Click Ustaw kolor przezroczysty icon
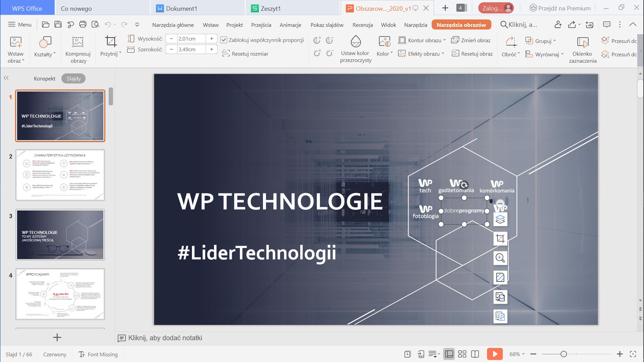Image resolution: width=644 pixels, height=362 pixels. tap(356, 42)
